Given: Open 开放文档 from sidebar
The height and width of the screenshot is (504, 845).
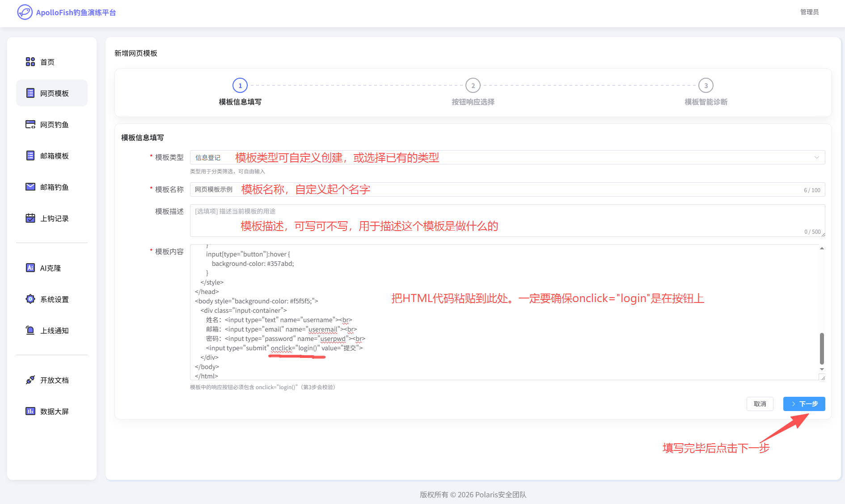Looking at the screenshot, I should pos(52,380).
